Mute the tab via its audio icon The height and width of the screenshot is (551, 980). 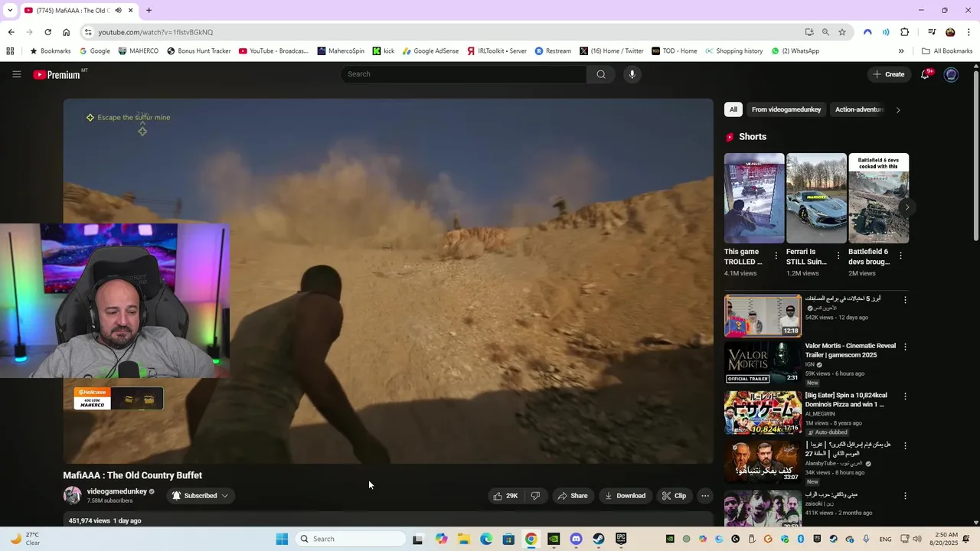point(118,11)
